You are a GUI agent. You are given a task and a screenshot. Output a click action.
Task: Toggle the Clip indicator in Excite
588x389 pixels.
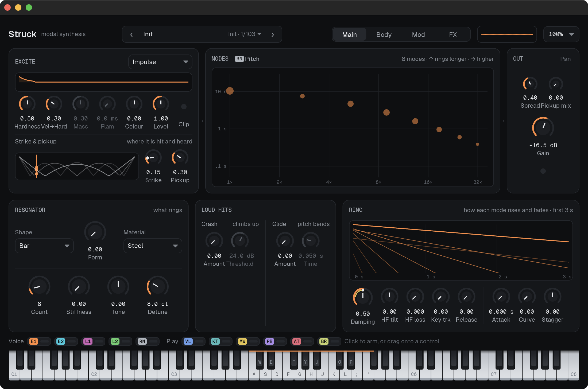184,107
